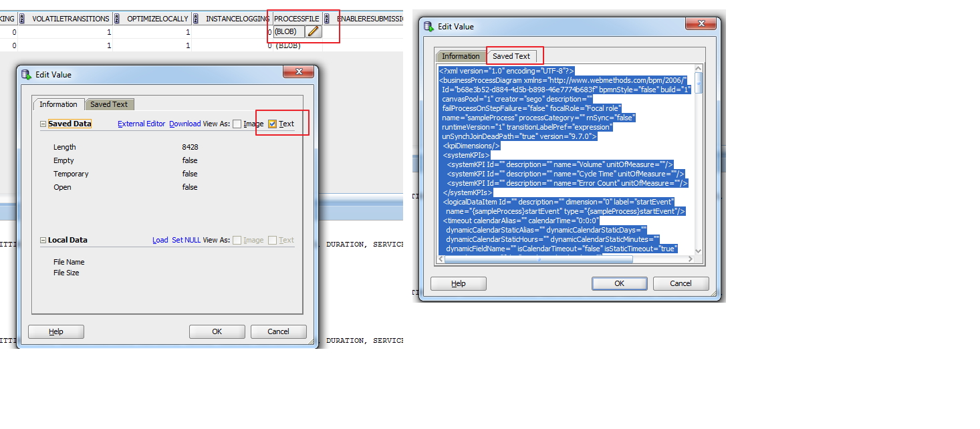The width and height of the screenshot is (980, 429).
Task: Click the database icon in left Edit Value title bar
Action: point(26,75)
